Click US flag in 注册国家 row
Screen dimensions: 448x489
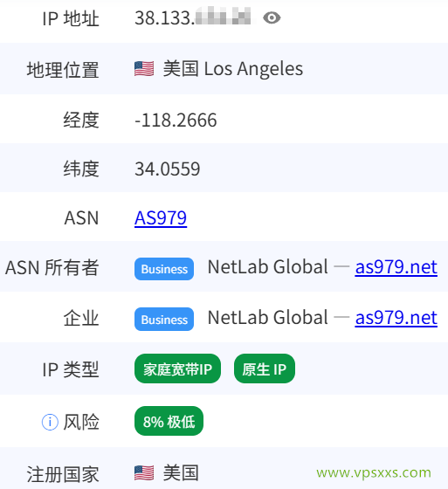pos(144,472)
